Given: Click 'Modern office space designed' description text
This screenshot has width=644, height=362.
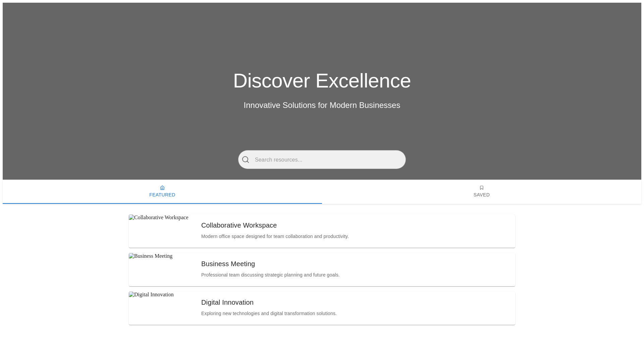Looking at the screenshot, I should coord(275,236).
